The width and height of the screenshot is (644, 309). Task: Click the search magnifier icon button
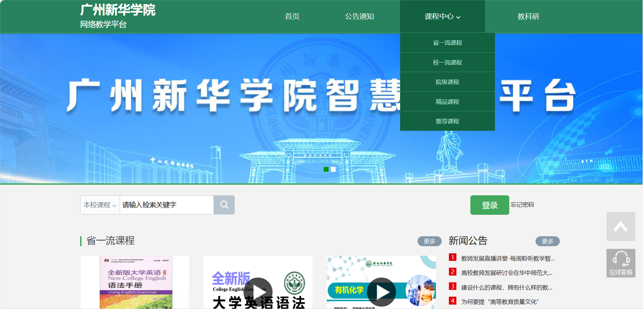(224, 205)
